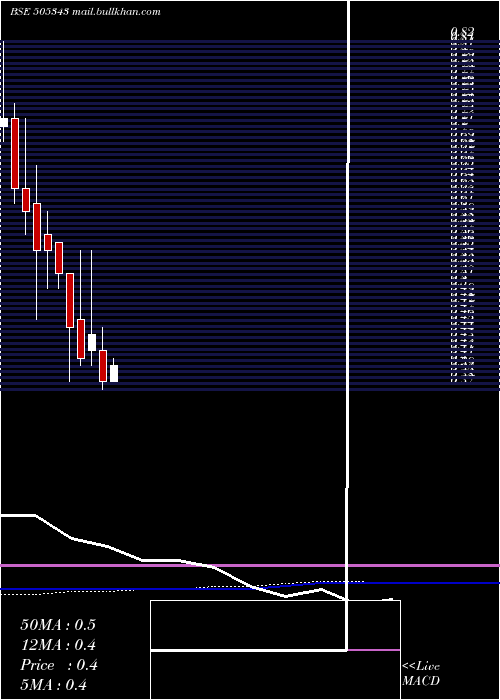
Task: Select the 50MA : 0.5 label
Action: coord(58,625)
